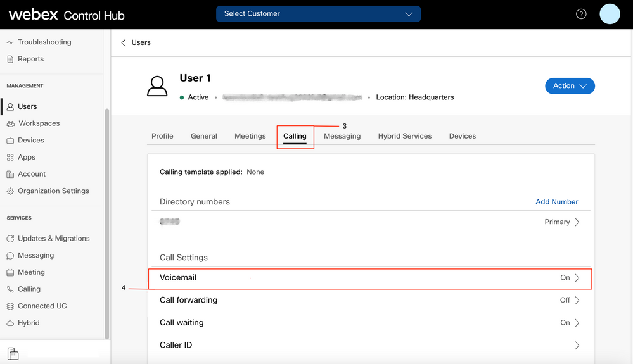Switch to the Meetings tab

click(250, 136)
